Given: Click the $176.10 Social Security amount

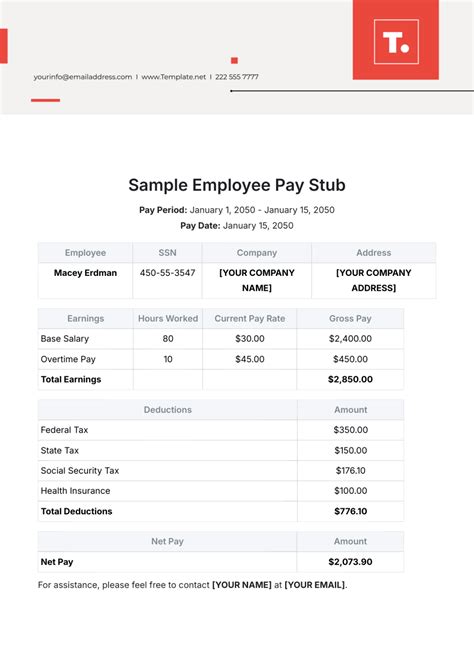Looking at the screenshot, I should tap(350, 471).
